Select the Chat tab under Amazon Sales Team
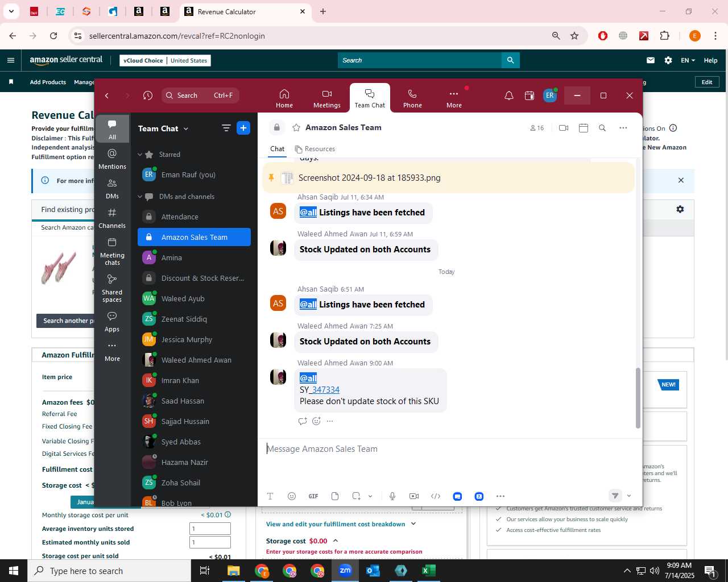The width and height of the screenshot is (728, 582). (x=278, y=149)
